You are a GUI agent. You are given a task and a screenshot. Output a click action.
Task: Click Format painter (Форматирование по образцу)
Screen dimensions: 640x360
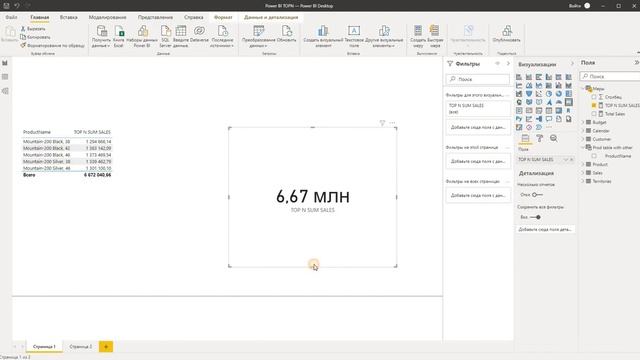[52, 45]
